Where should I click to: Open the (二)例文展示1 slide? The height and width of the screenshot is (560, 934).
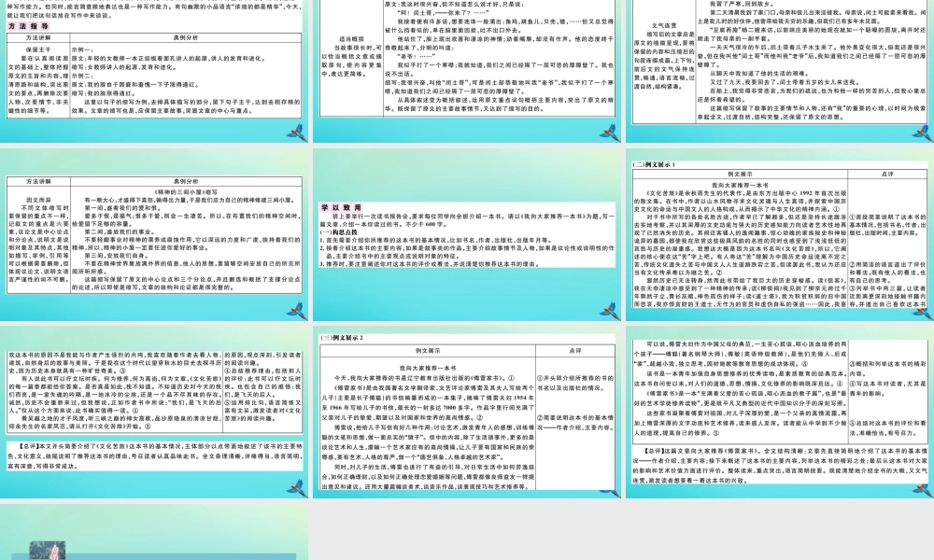[x=780, y=234]
